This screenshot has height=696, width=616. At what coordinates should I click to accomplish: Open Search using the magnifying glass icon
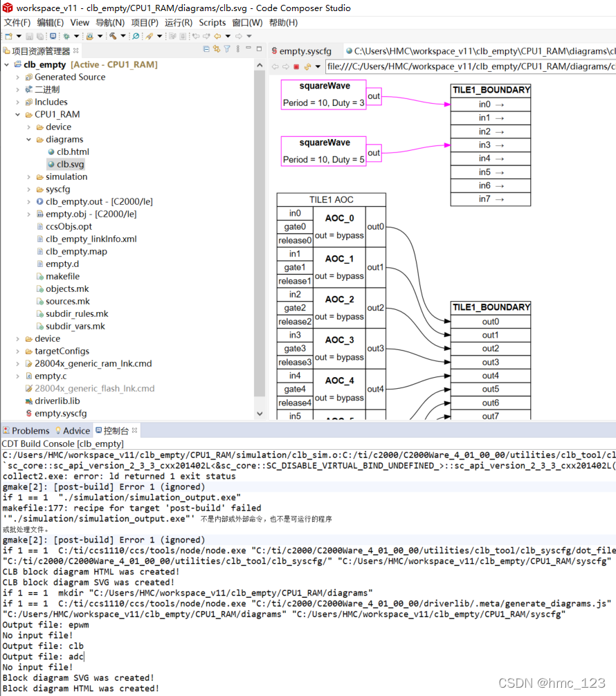pos(135,35)
